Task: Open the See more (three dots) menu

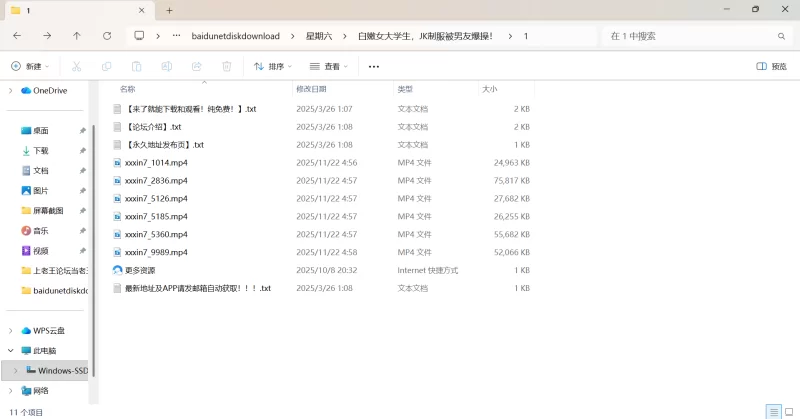Action: (374, 67)
